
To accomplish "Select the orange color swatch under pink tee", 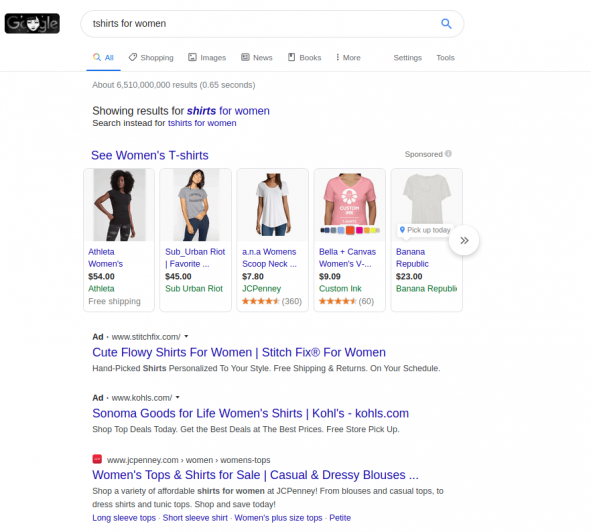I will point(350,230).
